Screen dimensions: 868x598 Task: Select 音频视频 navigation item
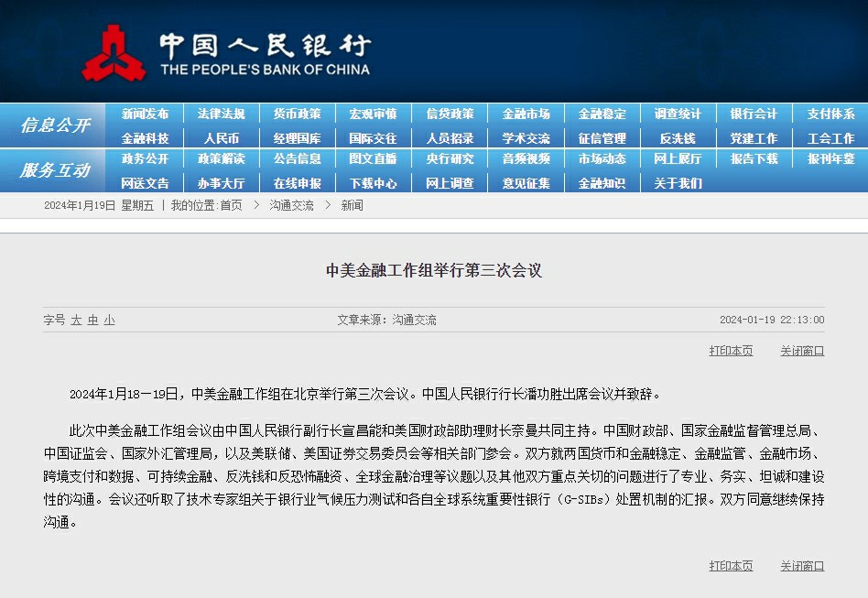[526, 159]
